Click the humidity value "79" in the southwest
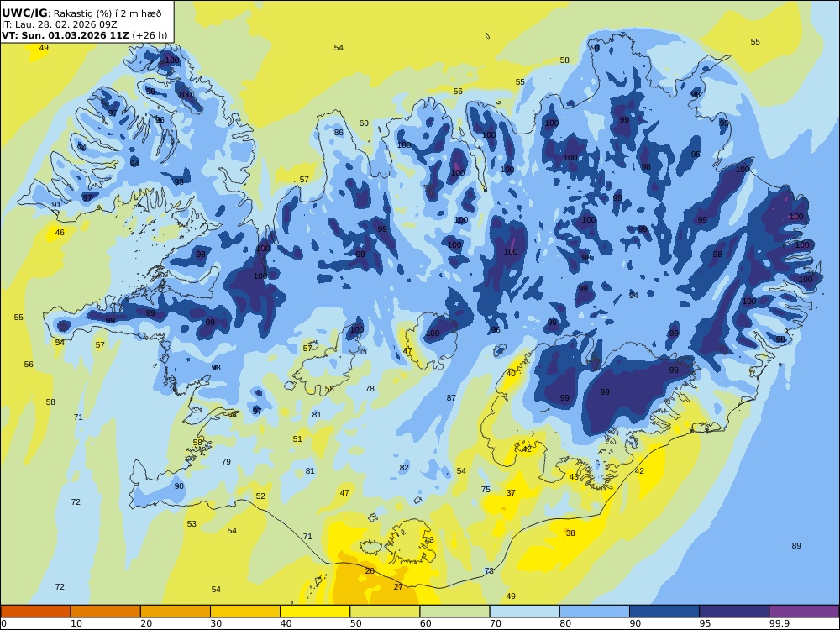This screenshot has width=840, height=630. pos(226,461)
